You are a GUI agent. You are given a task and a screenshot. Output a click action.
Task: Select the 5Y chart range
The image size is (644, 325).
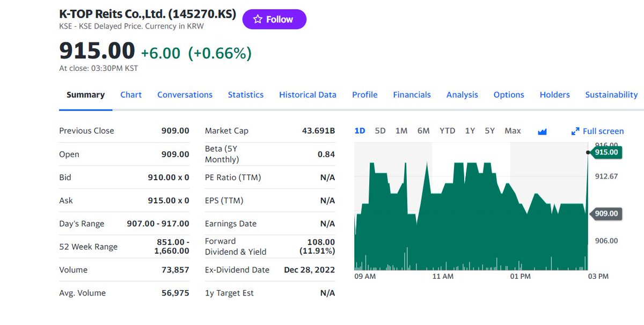(x=489, y=131)
